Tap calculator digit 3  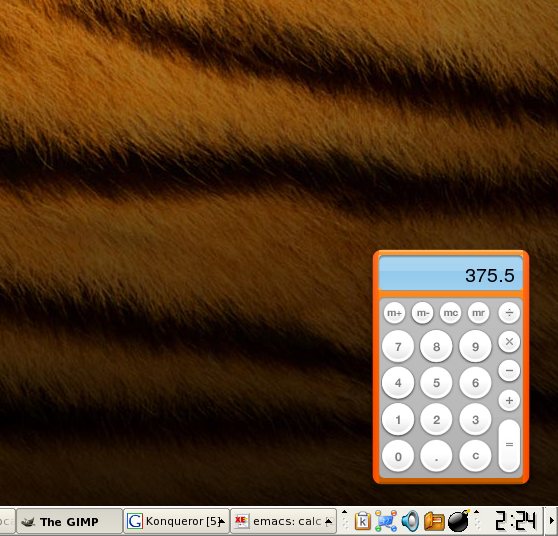click(x=475, y=420)
